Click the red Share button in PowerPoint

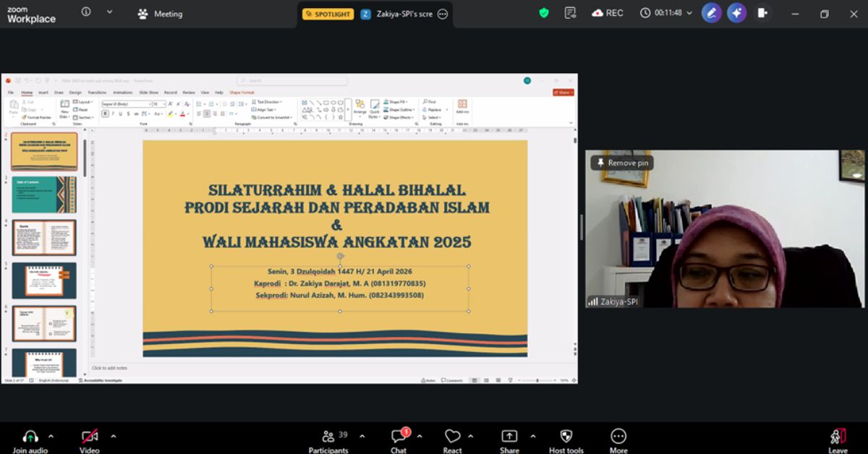563,93
